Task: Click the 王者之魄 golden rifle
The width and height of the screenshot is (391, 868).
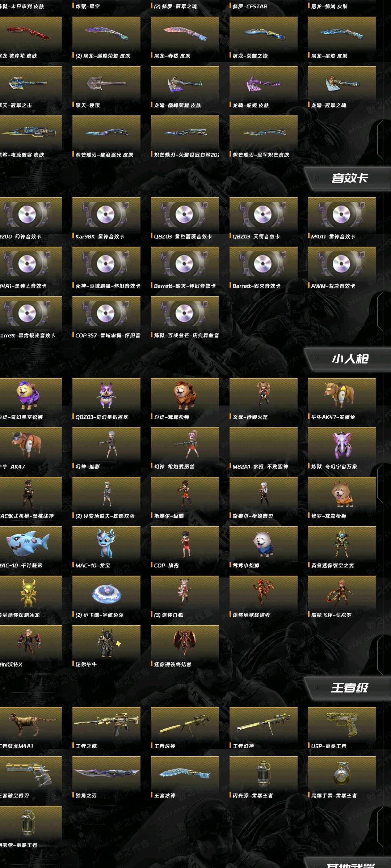Action: 106,725
